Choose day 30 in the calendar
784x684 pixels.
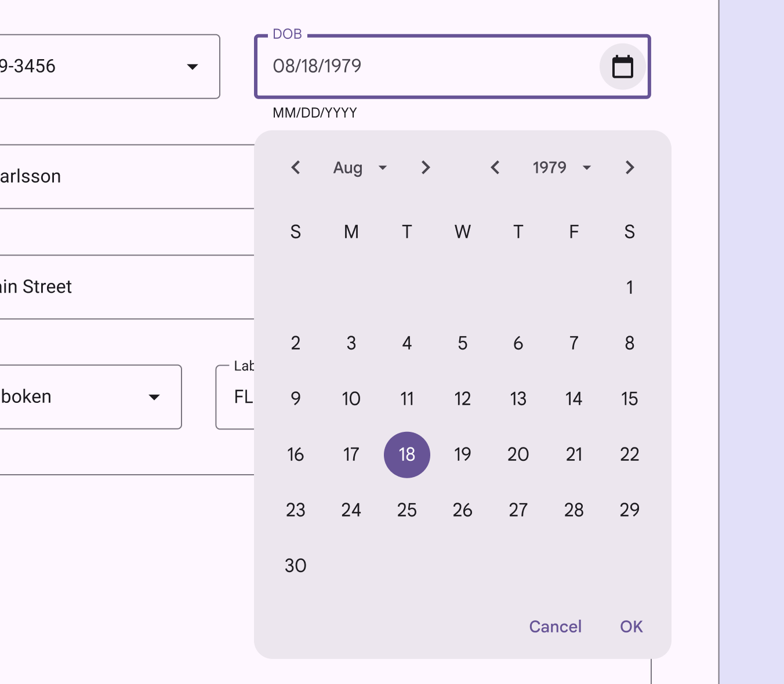(296, 566)
